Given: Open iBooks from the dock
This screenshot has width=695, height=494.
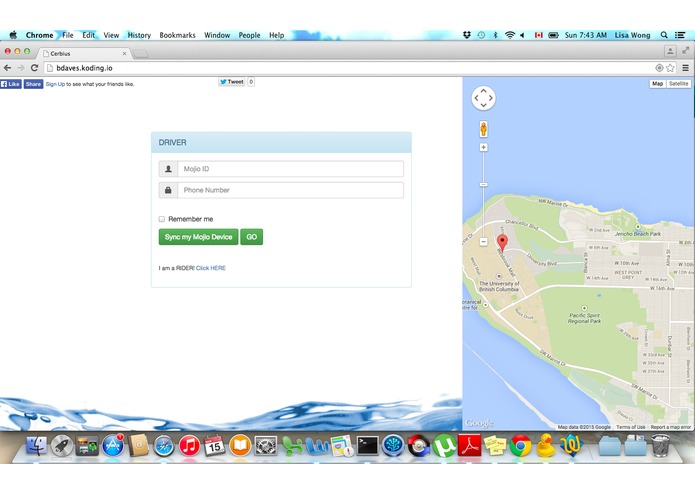Looking at the screenshot, I should coord(240,445).
